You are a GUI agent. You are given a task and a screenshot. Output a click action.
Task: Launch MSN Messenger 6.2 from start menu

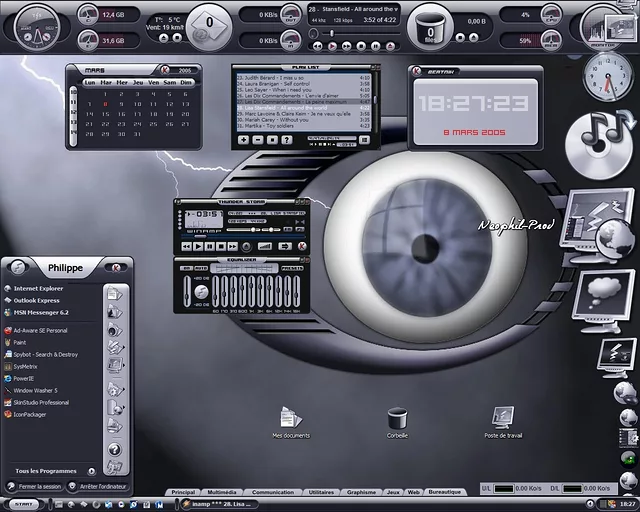click(47, 312)
